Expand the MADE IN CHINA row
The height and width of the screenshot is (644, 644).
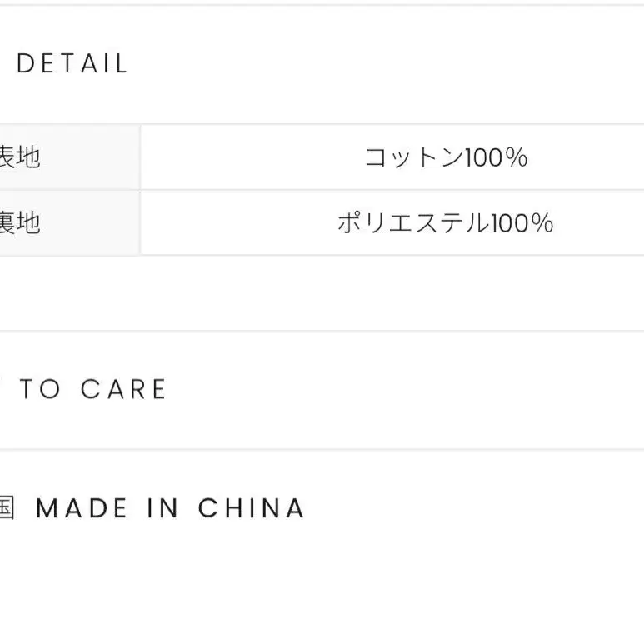(170, 508)
